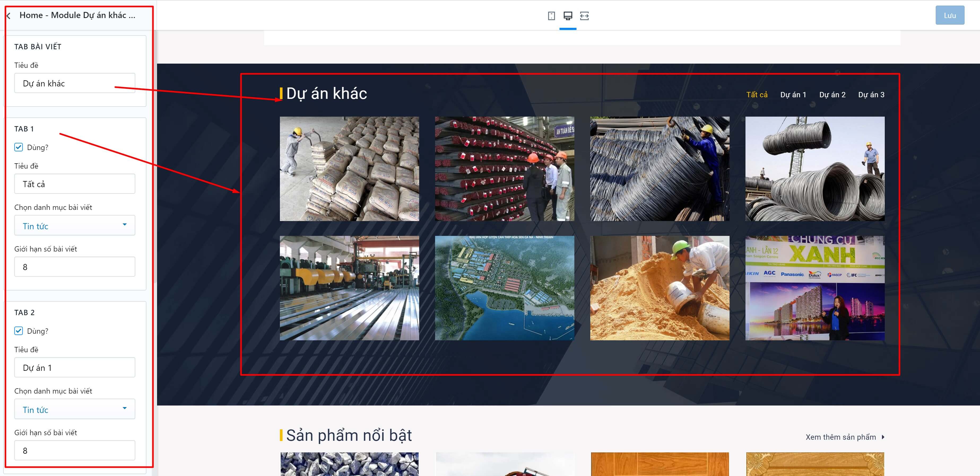The height and width of the screenshot is (476, 980).
Task: Open TAB 1 Tin tức category dropdown
Action: click(75, 226)
